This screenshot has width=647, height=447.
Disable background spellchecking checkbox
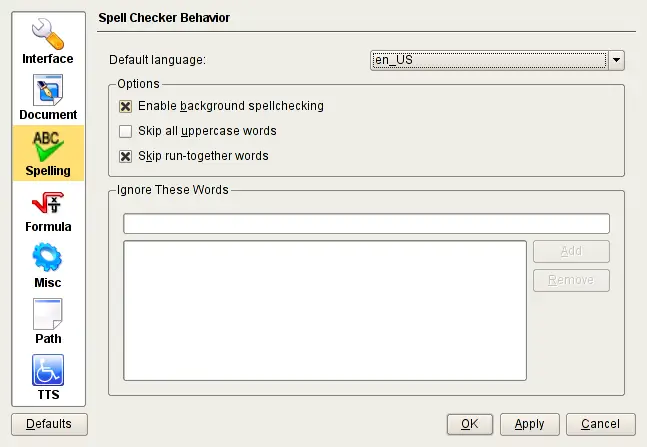click(x=125, y=105)
